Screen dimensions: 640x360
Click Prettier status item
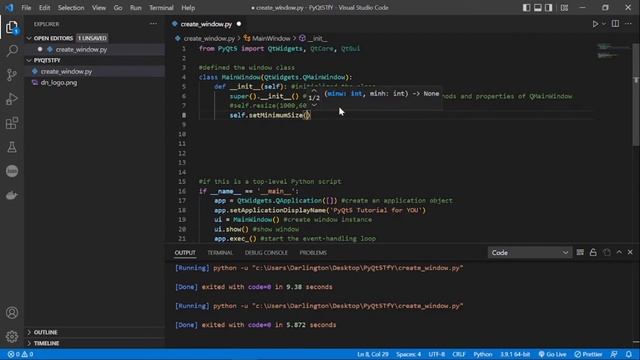click(588, 354)
